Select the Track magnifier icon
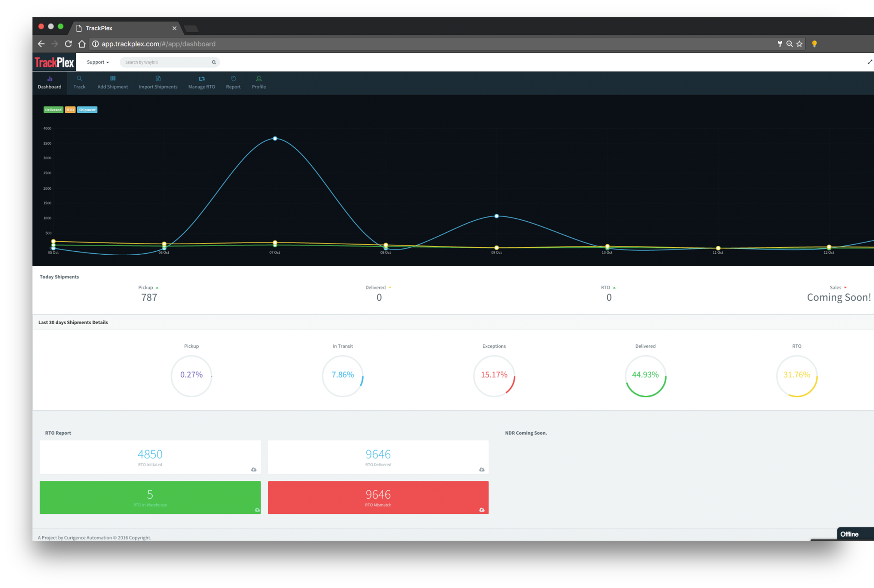Viewport: 874px width, 588px height. tap(79, 79)
